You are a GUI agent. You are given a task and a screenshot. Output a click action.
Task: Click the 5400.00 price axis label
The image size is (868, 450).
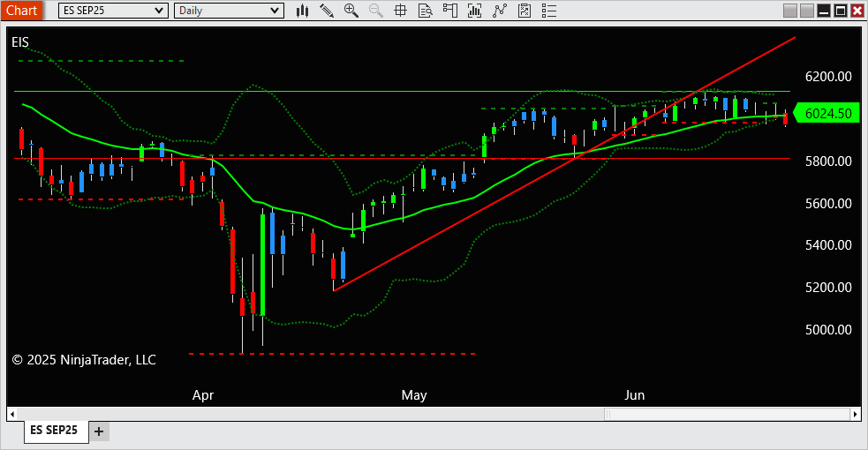coord(828,245)
